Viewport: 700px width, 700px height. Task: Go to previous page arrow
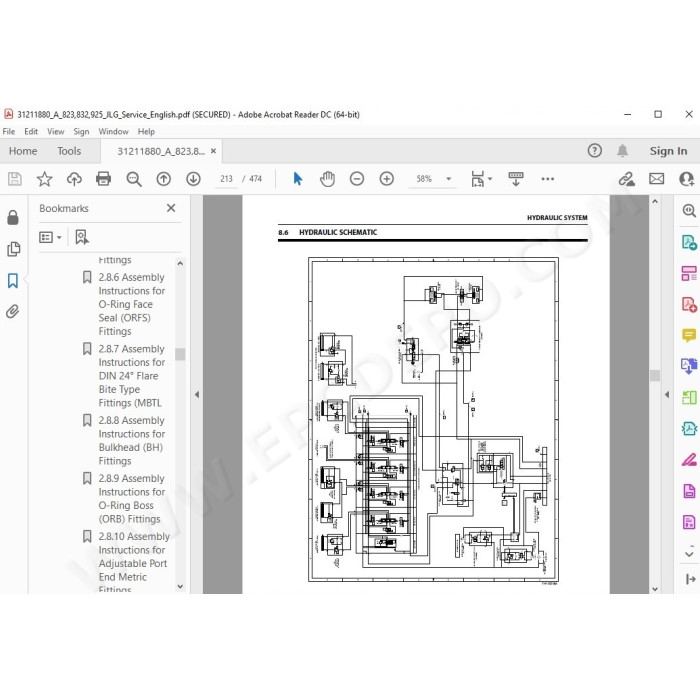163,179
